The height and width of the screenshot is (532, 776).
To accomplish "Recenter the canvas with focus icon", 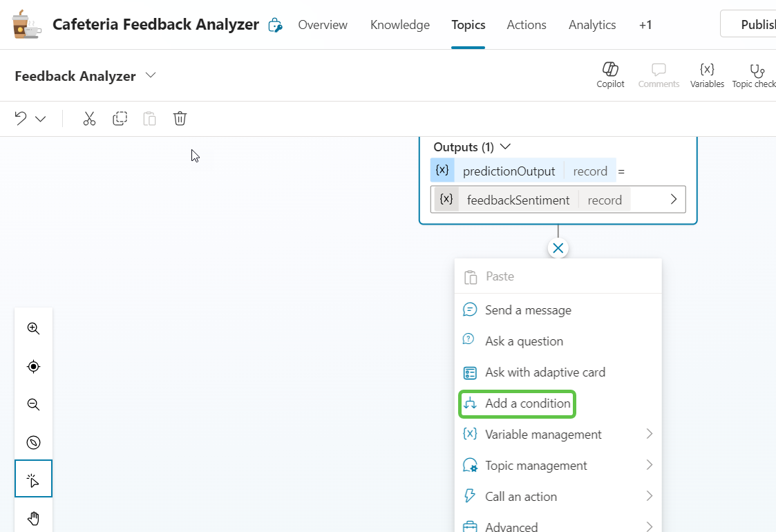I will tap(33, 367).
